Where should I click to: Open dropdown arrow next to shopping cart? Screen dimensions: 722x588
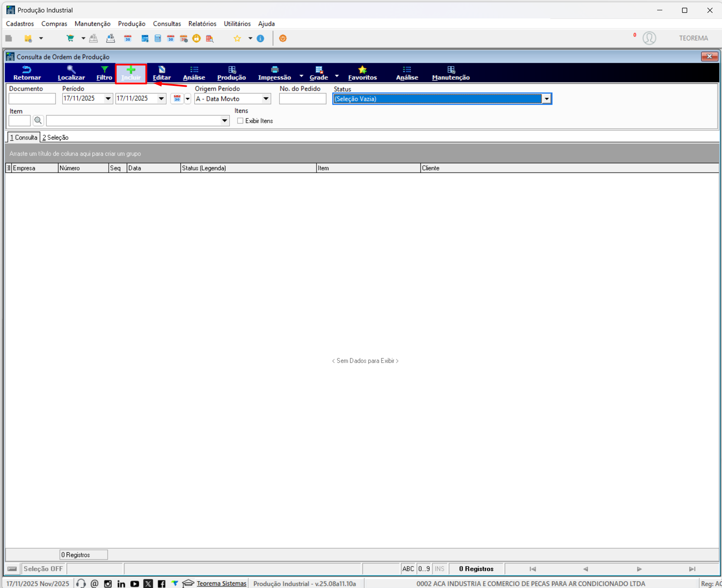(83, 38)
